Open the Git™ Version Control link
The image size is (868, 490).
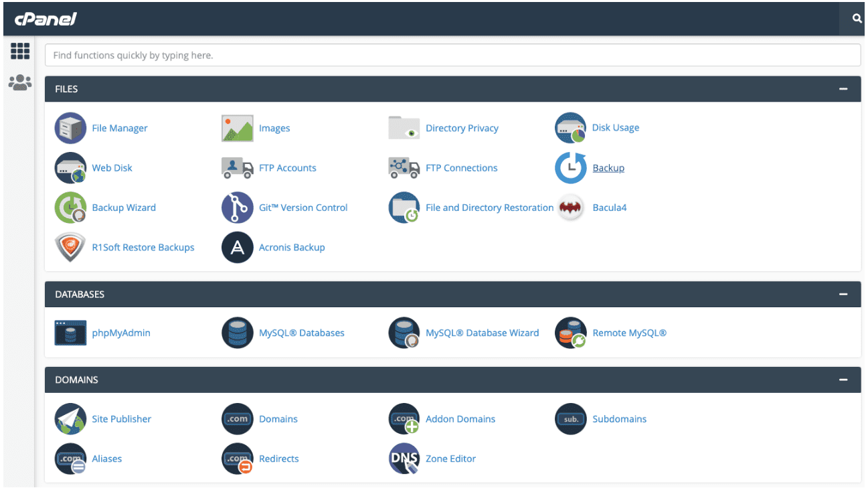303,208
